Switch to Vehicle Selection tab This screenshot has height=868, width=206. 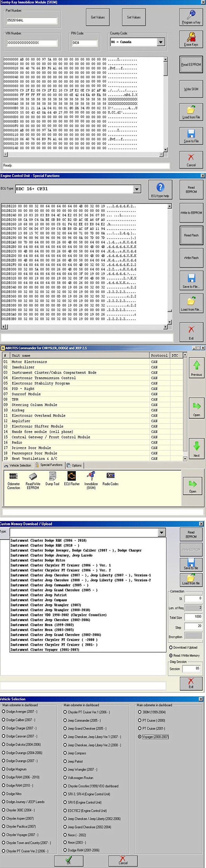click(18, 465)
